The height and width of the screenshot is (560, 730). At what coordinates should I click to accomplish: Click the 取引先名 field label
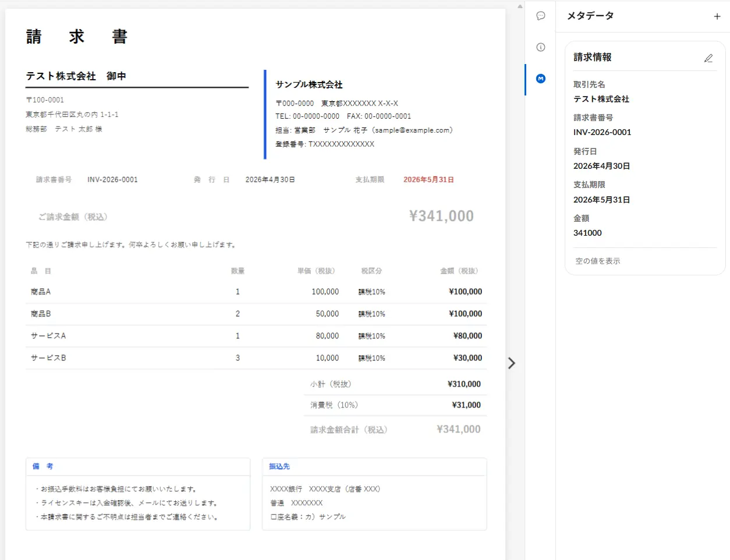click(589, 84)
